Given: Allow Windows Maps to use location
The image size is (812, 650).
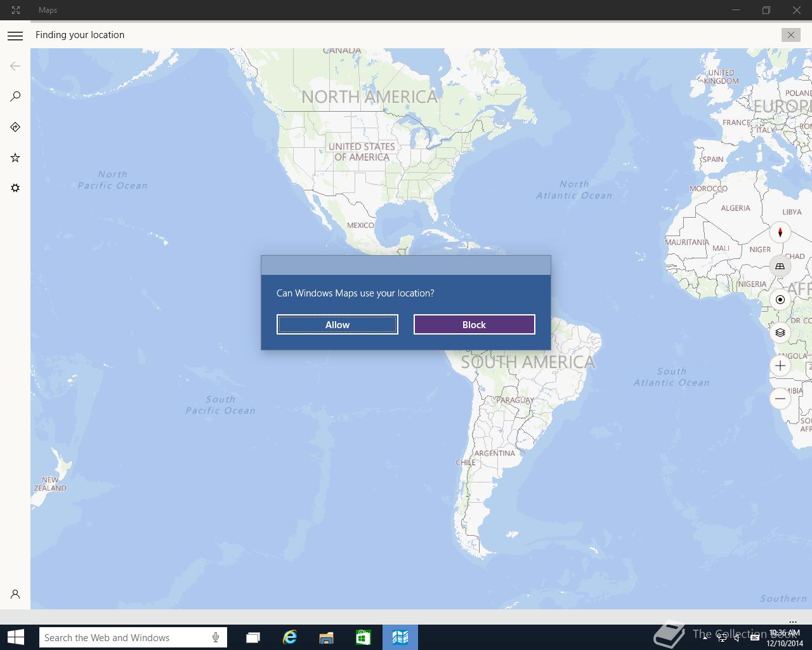Looking at the screenshot, I should [x=337, y=324].
